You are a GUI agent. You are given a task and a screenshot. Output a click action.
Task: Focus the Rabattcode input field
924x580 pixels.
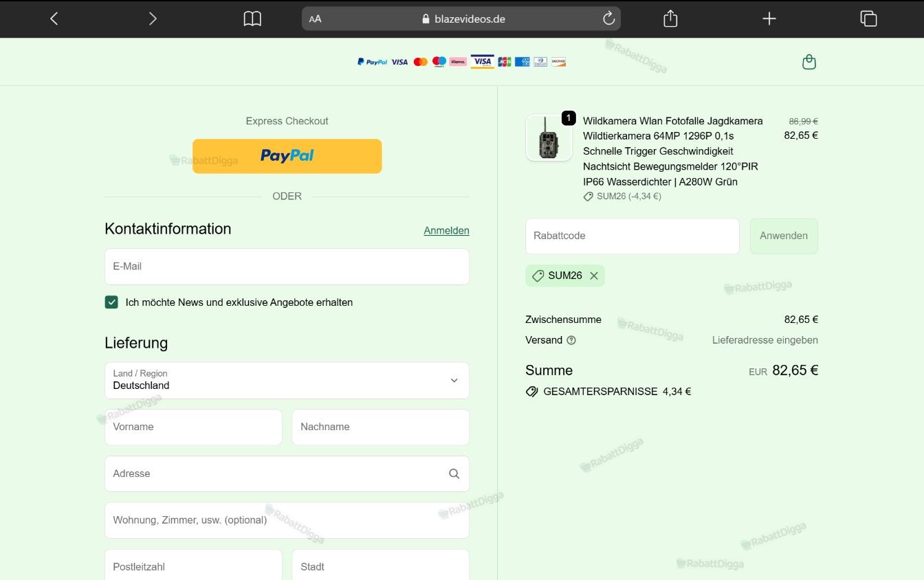[x=632, y=236]
